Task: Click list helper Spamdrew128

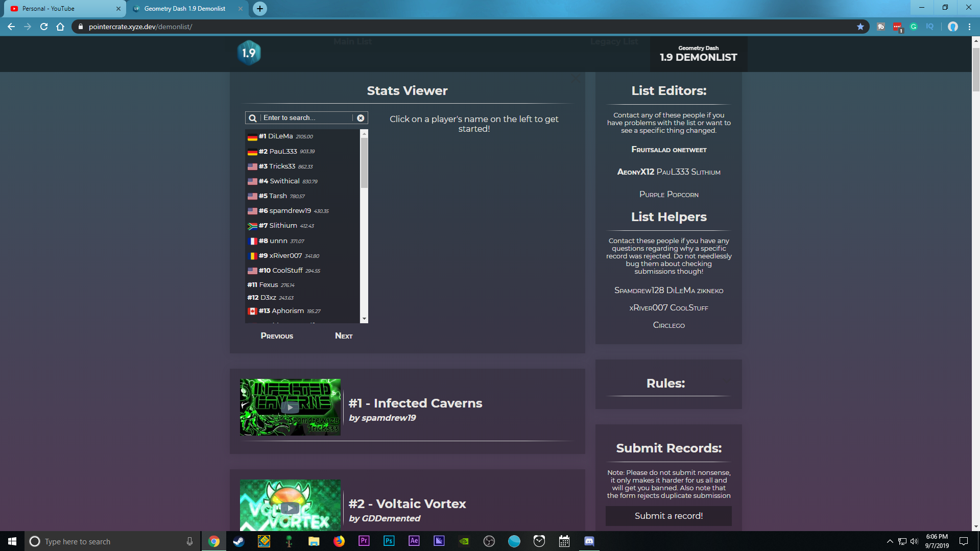Action: tap(639, 291)
